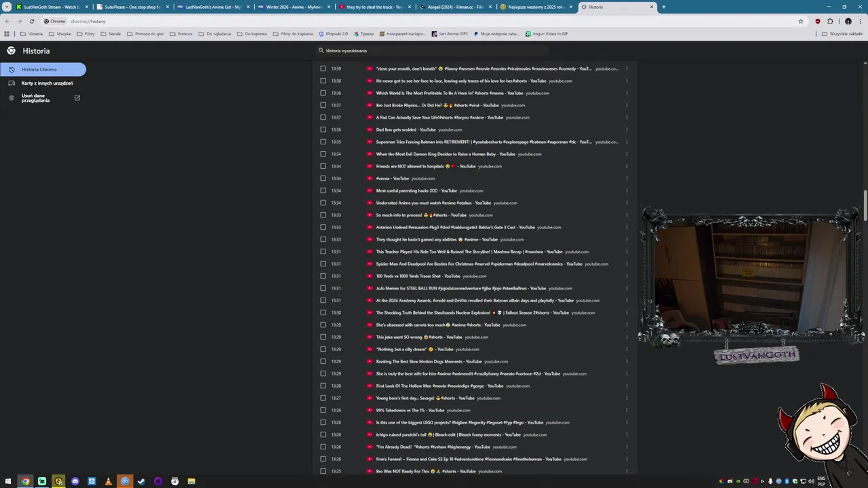
Task: Open 'The Shocking Truth Behind the Shadisands' entry
Action: click(x=473, y=312)
